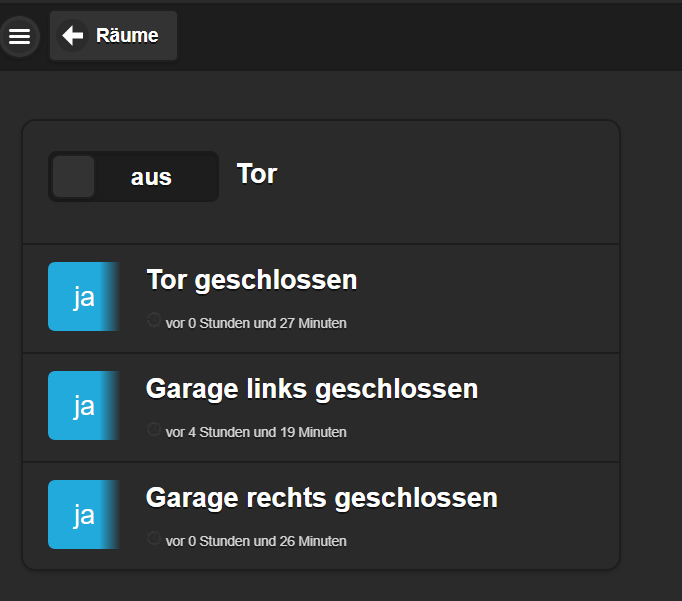Open the hamburger main menu
This screenshot has width=682, height=601.
(19, 37)
